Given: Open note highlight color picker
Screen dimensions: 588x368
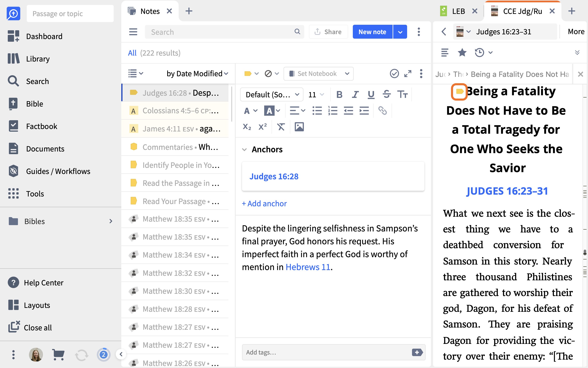Looking at the screenshot, I should 251,74.
